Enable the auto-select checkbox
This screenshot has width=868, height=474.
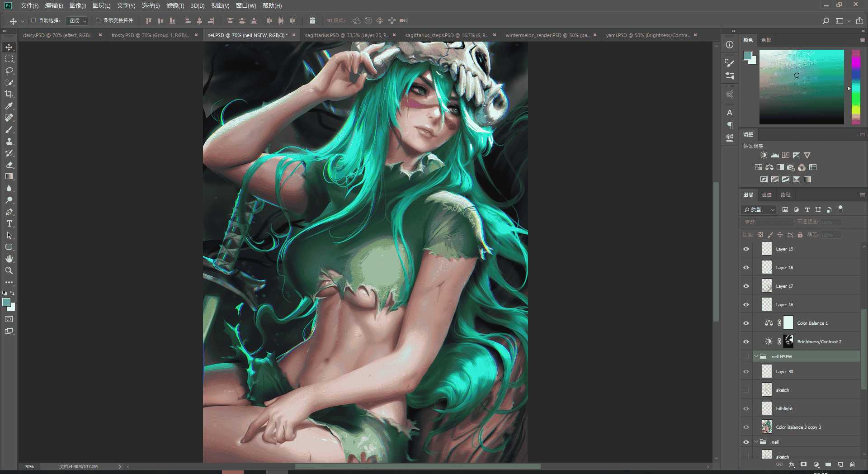33,20
